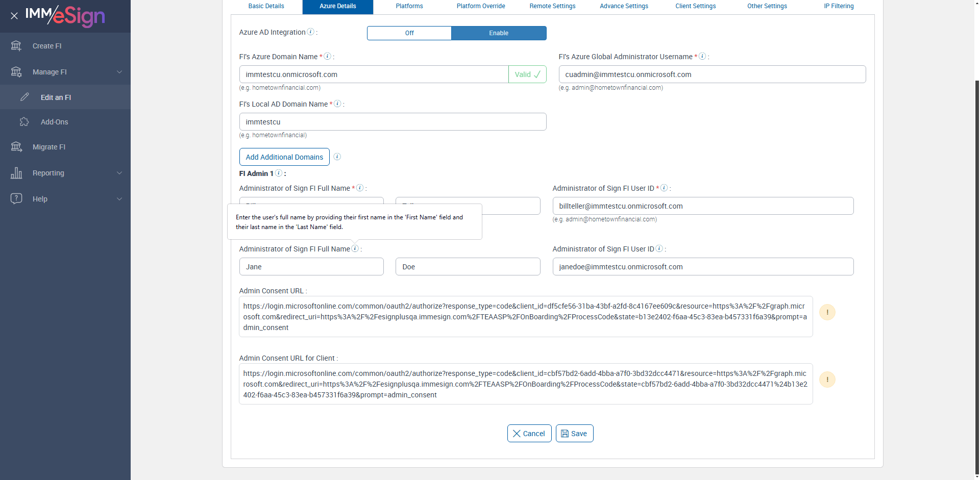980x480 pixels.
Task: Open Migrate FI in the sidebar
Action: [65, 147]
